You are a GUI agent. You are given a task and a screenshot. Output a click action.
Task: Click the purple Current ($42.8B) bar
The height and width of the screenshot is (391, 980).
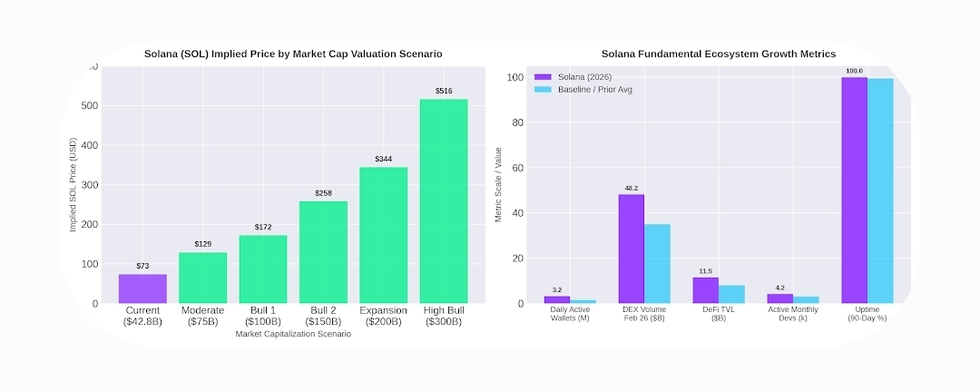[142, 288]
